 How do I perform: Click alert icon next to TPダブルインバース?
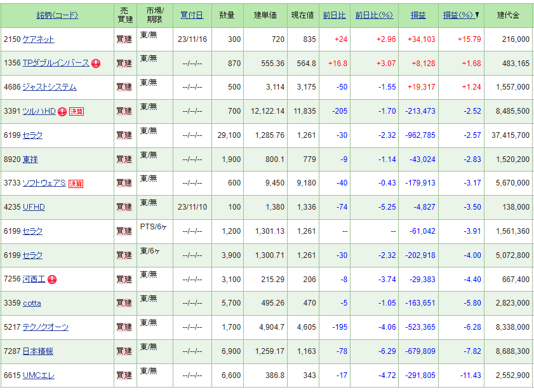coord(96,64)
